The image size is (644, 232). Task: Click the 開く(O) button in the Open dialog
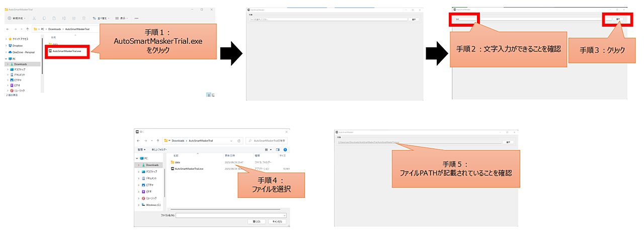[257, 221]
